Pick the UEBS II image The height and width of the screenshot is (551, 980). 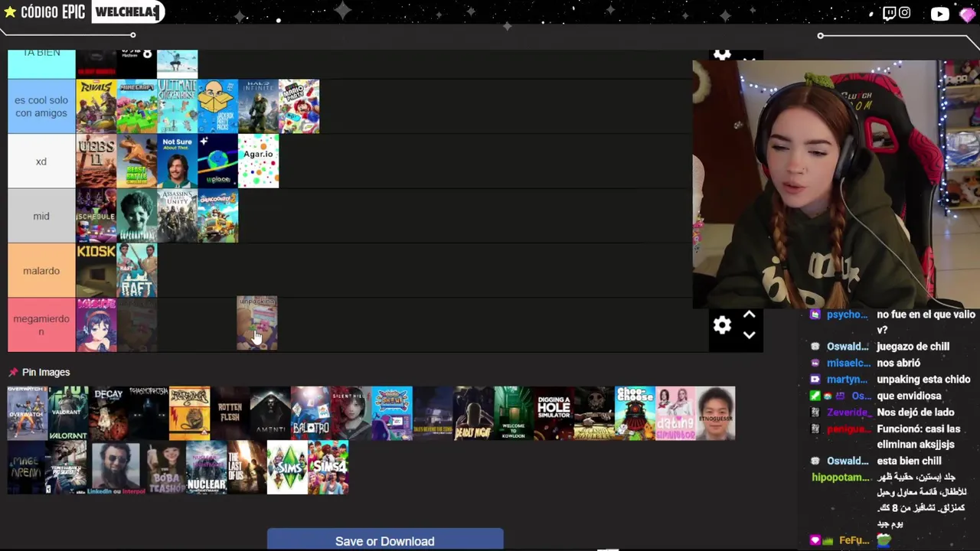point(96,161)
